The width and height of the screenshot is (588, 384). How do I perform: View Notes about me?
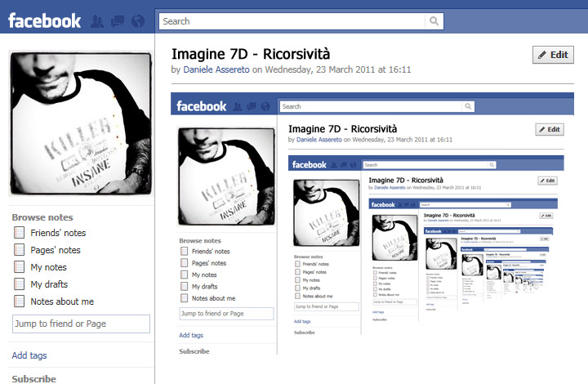[62, 301]
